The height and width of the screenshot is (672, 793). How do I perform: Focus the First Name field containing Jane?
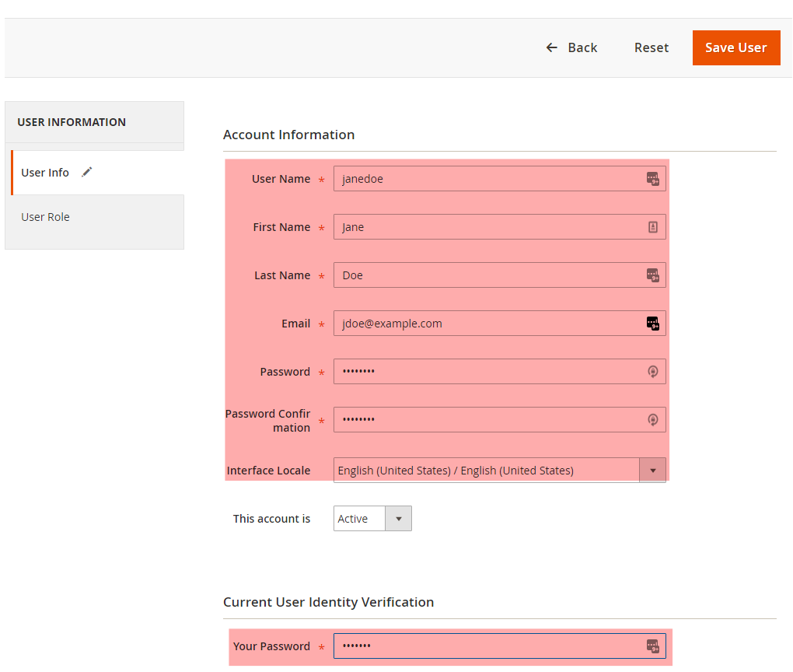click(486, 227)
